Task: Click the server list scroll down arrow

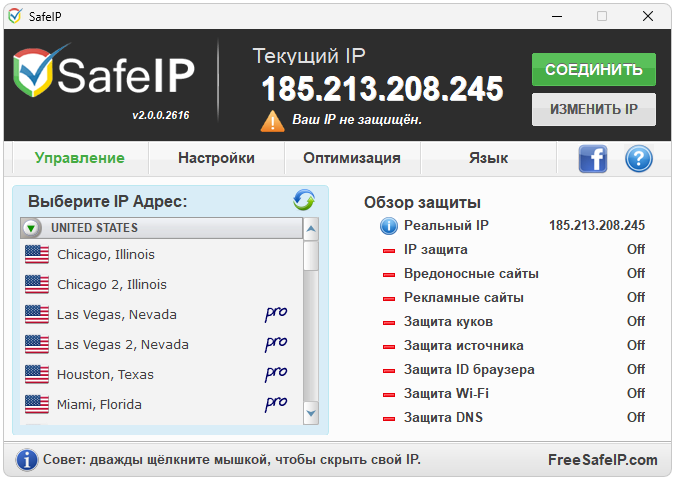Action: tap(311, 413)
